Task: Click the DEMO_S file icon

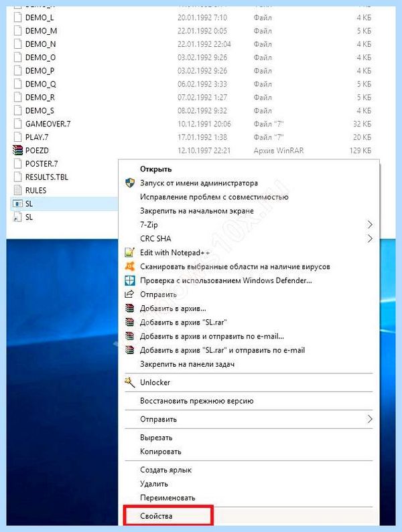Action: pos(17,110)
